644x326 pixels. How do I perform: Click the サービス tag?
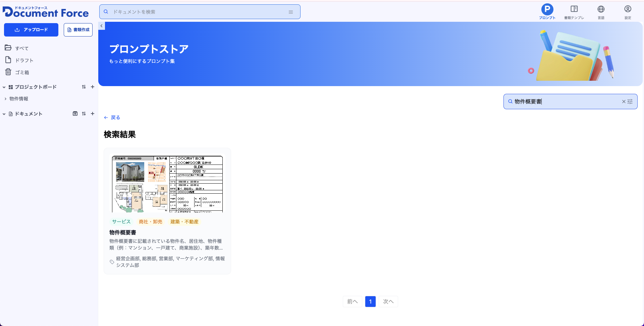pyautogui.click(x=121, y=222)
